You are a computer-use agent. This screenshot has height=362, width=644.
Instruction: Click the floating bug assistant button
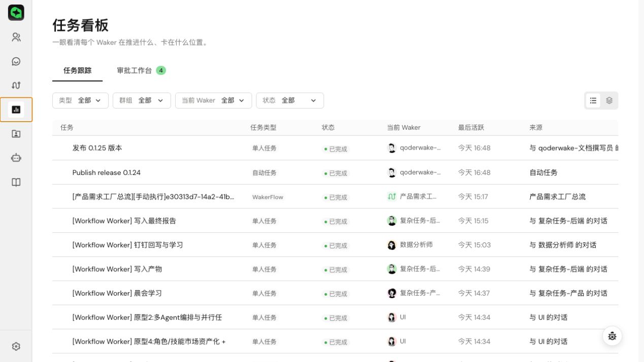click(x=613, y=336)
